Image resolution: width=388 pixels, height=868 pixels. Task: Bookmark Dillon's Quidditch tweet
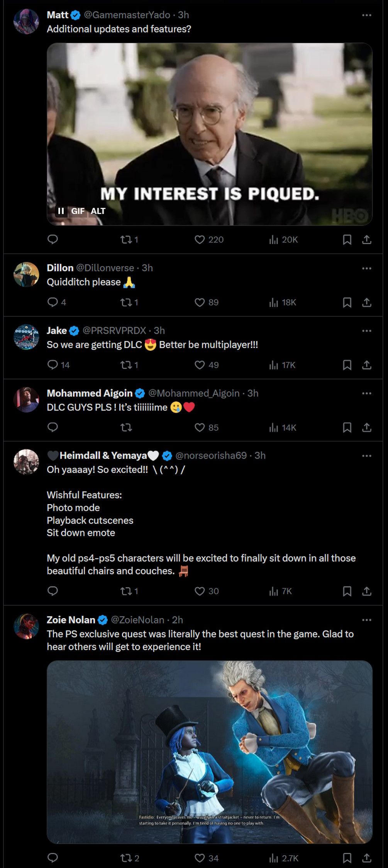[347, 302]
